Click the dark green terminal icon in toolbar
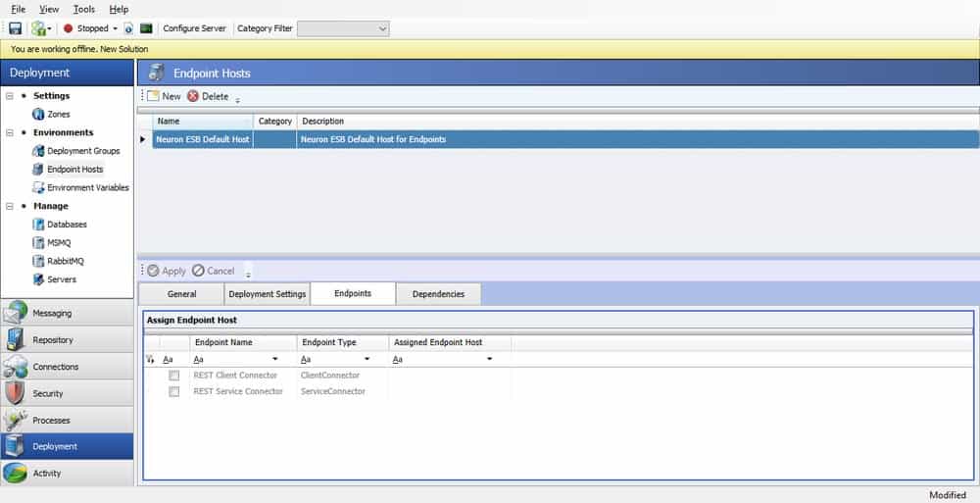Screen dimensions: 980x503 [146, 28]
